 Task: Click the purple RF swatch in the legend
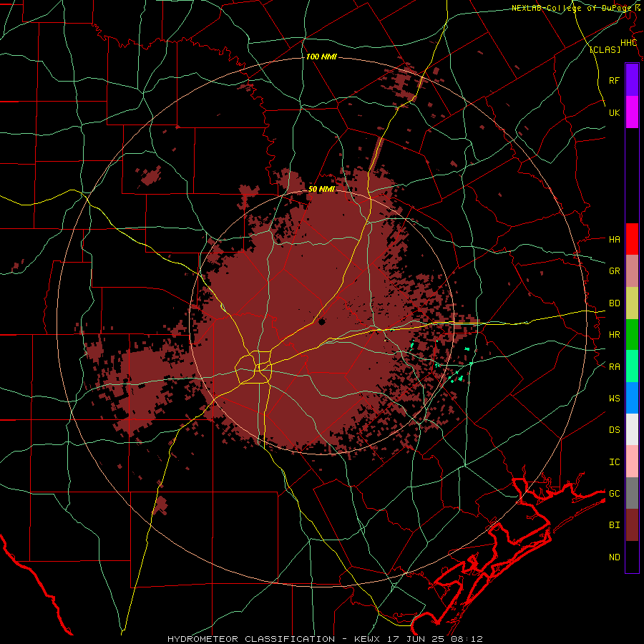[x=632, y=80]
